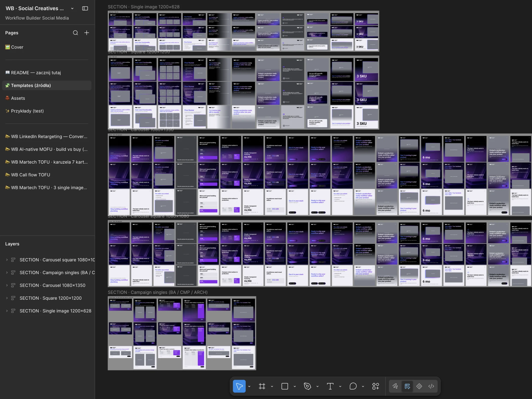Image resolution: width=532 pixels, height=399 pixels.
Task: Expand the Carousel 1080×1350 layer
Action: (x=7, y=285)
